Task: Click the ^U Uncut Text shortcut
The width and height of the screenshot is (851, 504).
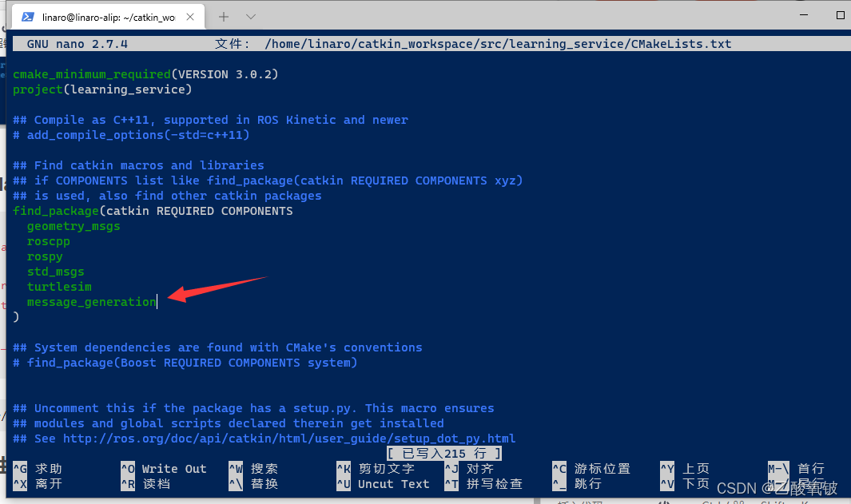Action: point(384,483)
